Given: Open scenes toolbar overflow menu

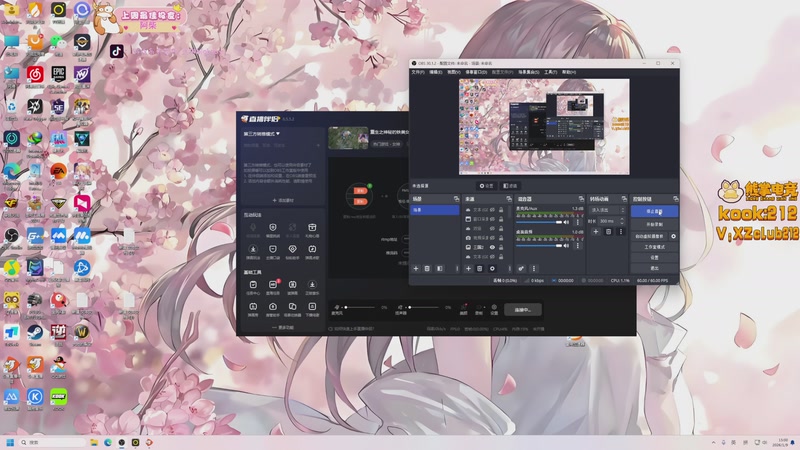Looking at the screenshot, I should pyautogui.click(x=457, y=268).
